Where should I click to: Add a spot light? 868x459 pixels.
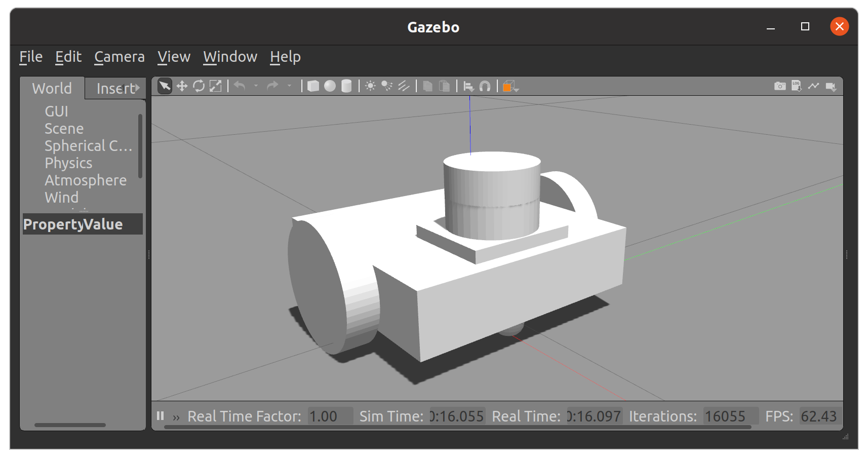coord(387,86)
